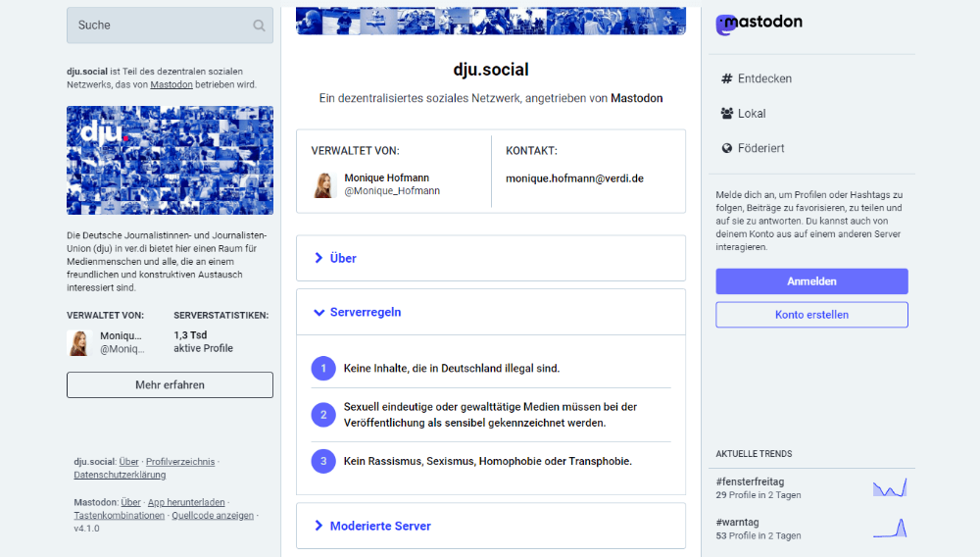Image resolution: width=980 pixels, height=557 pixels.
Task: Click the 'dju.social' page heading
Action: [491, 70]
